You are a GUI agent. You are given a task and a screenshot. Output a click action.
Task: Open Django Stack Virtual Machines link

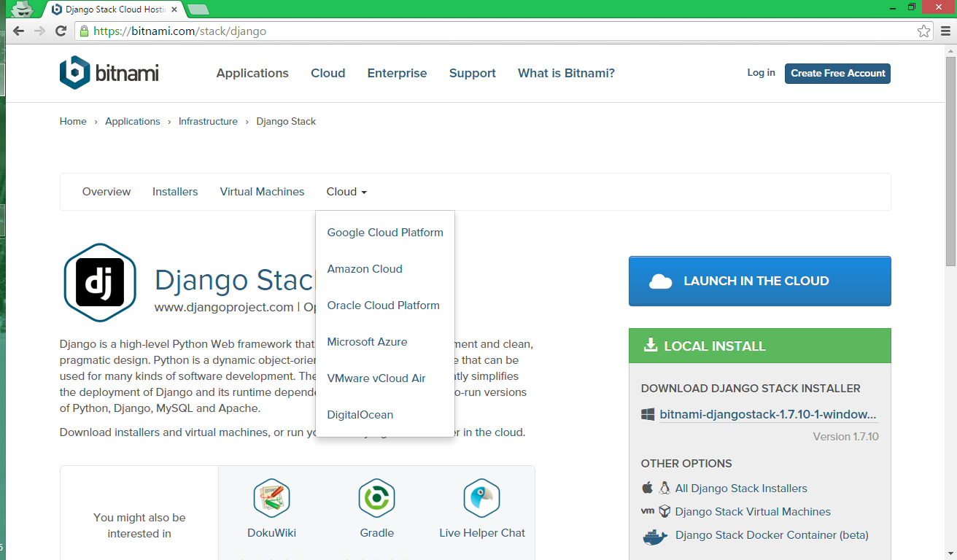(753, 512)
